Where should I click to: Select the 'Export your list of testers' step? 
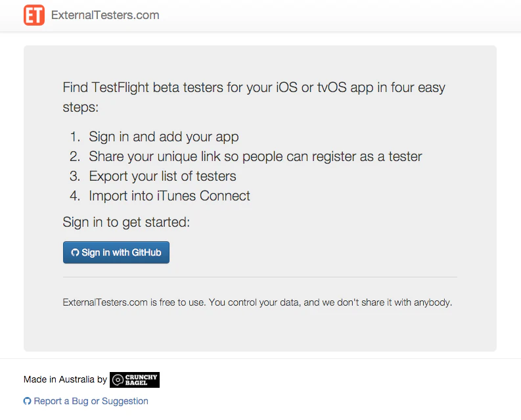162,176
